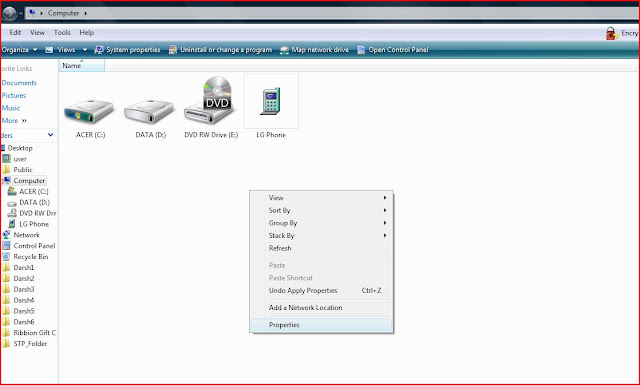The width and height of the screenshot is (640, 385).
Task: Click the Map network drive icon
Action: [x=284, y=50]
